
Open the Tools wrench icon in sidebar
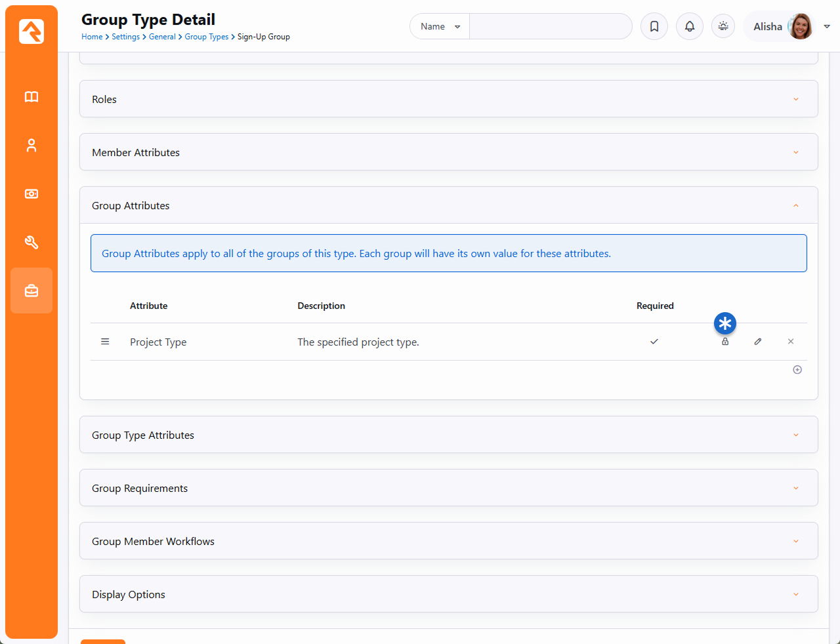point(31,243)
